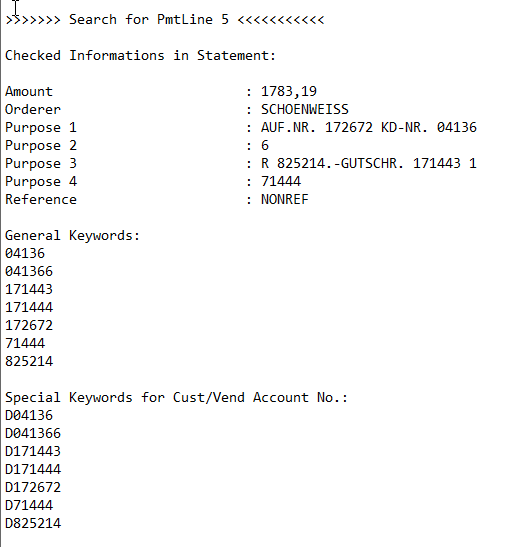The image size is (521, 547).
Task: Click the Purpose 2 value 6
Action: [x=265, y=145]
